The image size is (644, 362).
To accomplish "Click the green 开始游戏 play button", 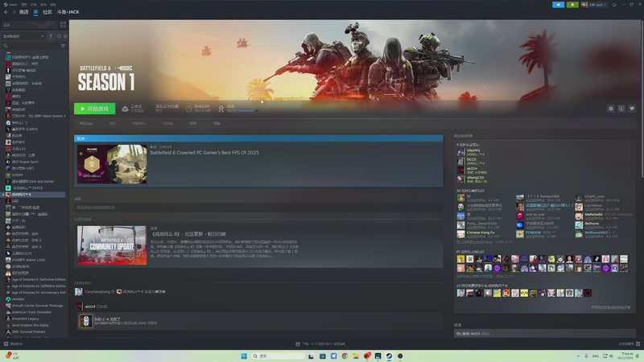I will [94, 109].
